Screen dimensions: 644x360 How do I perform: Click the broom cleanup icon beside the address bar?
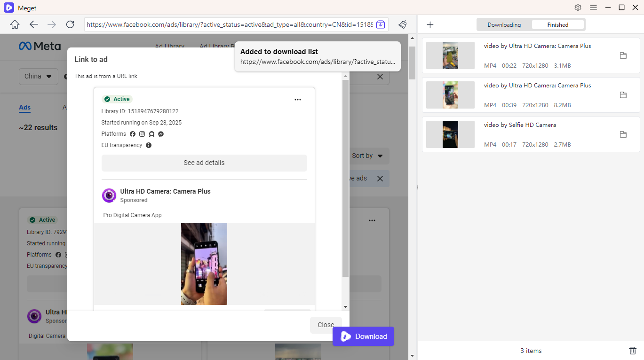tap(402, 24)
